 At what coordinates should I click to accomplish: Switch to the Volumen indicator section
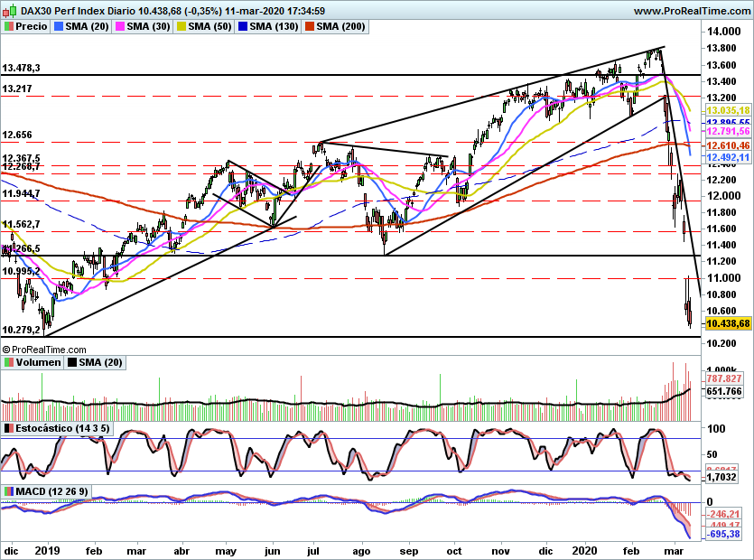(x=38, y=362)
